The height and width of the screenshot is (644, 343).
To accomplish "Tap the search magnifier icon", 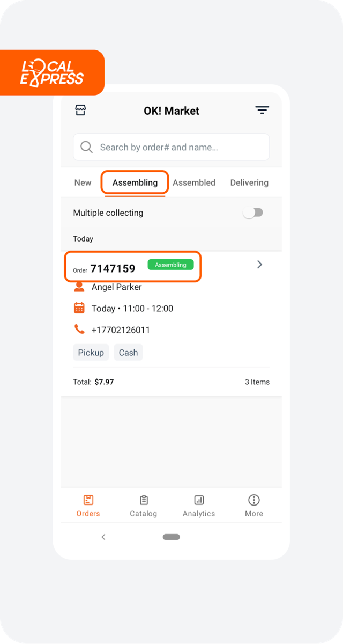I will pos(86,147).
